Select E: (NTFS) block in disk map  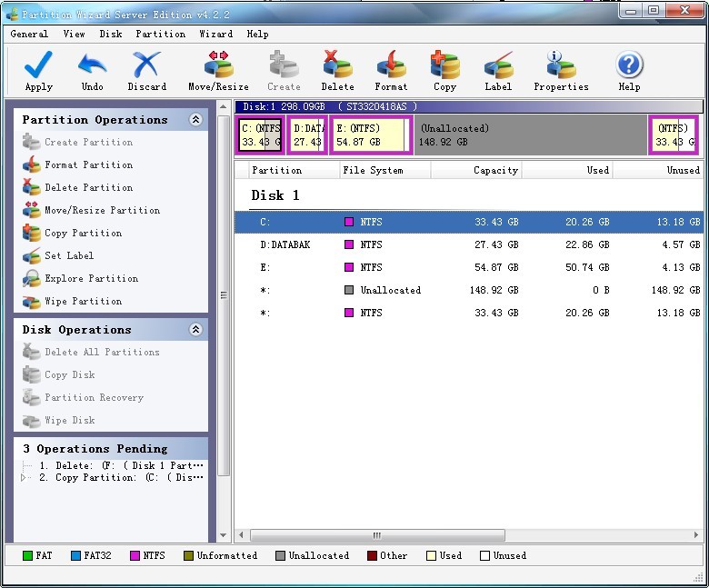371,135
